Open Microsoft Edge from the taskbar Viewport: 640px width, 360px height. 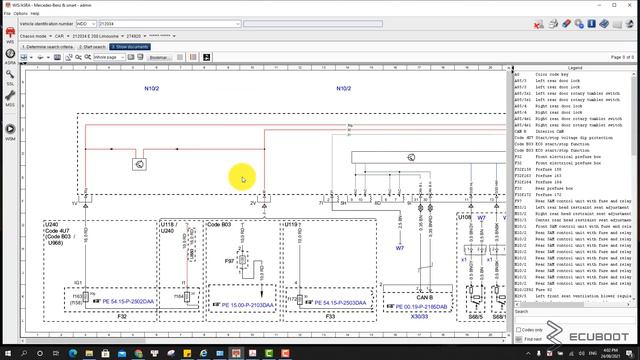coord(73,353)
